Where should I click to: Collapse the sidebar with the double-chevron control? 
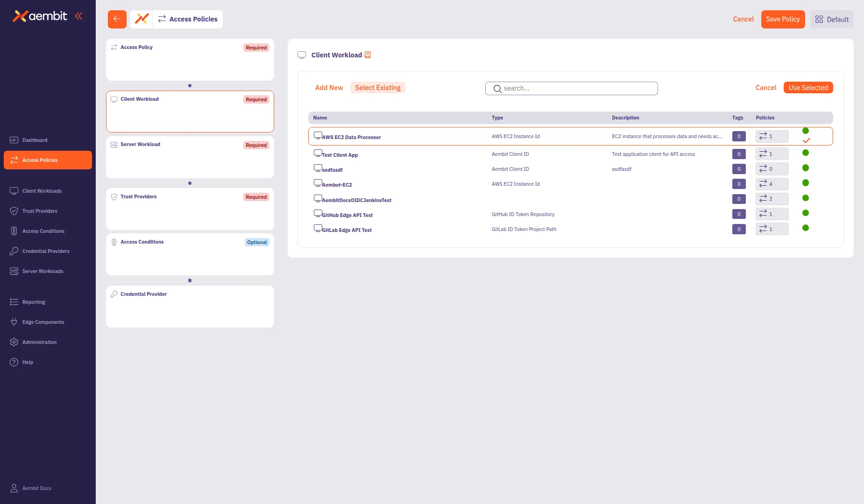(x=78, y=15)
